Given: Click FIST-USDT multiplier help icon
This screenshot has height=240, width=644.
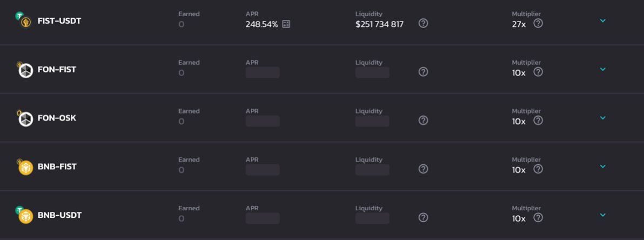Looking at the screenshot, I should click(x=538, y=23).
